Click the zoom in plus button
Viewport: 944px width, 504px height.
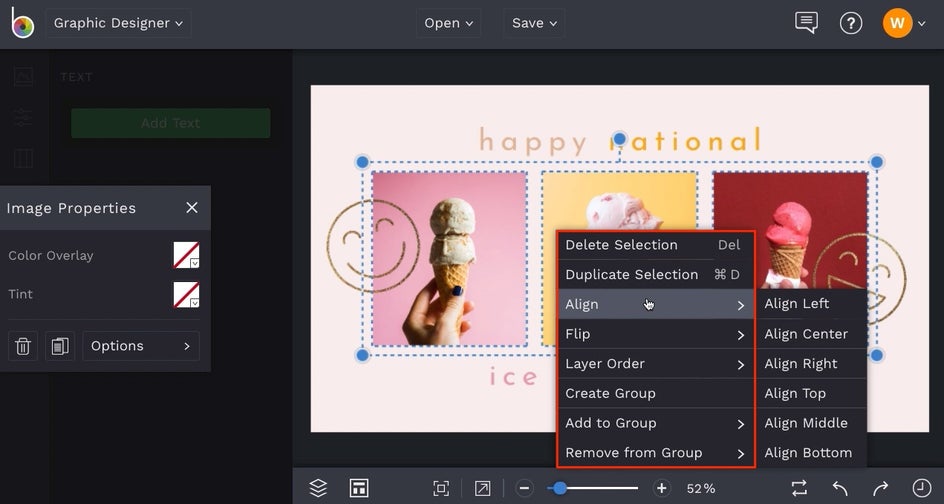coord(662,488)
